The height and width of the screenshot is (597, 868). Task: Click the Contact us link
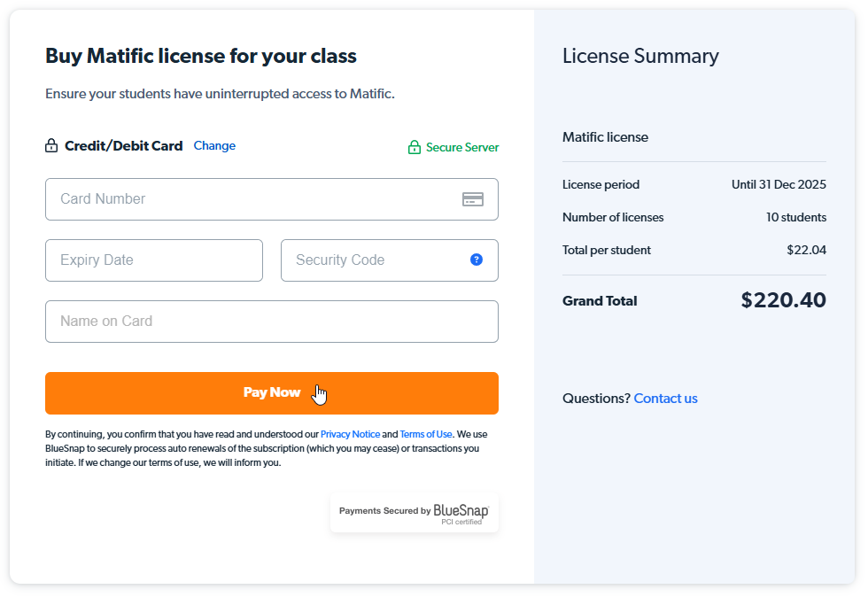coord(665,399)
